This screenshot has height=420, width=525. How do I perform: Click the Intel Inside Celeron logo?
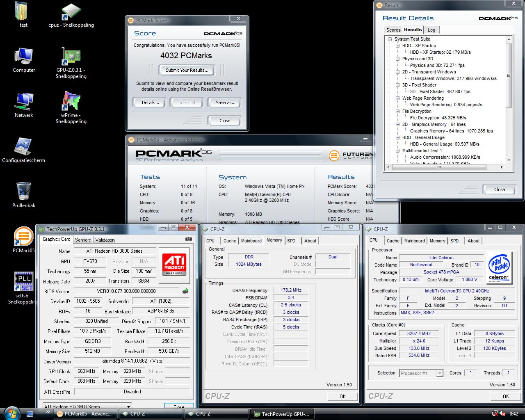(499, 267)
